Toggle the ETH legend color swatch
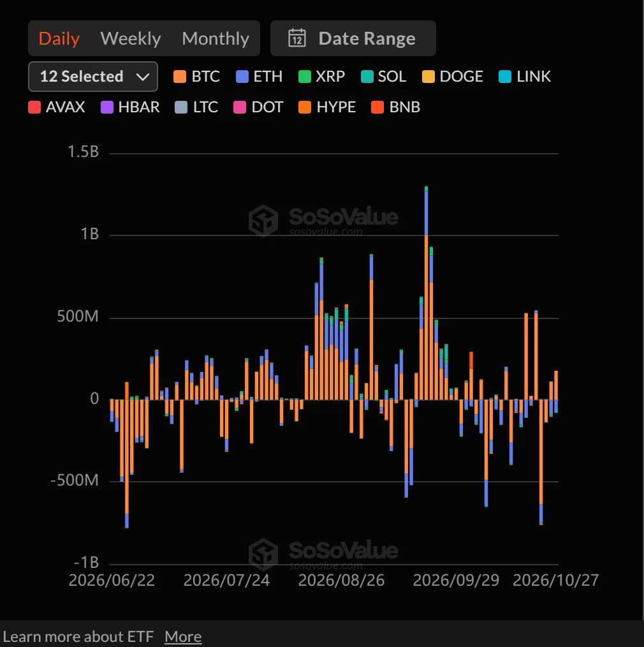This screenshot has height=647, width=644. 242,77
